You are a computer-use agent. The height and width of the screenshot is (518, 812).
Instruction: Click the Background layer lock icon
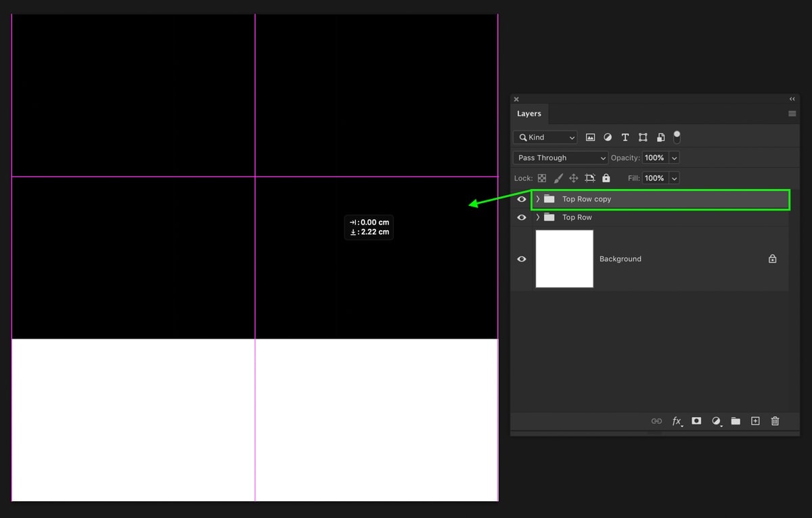coord(772,259)
